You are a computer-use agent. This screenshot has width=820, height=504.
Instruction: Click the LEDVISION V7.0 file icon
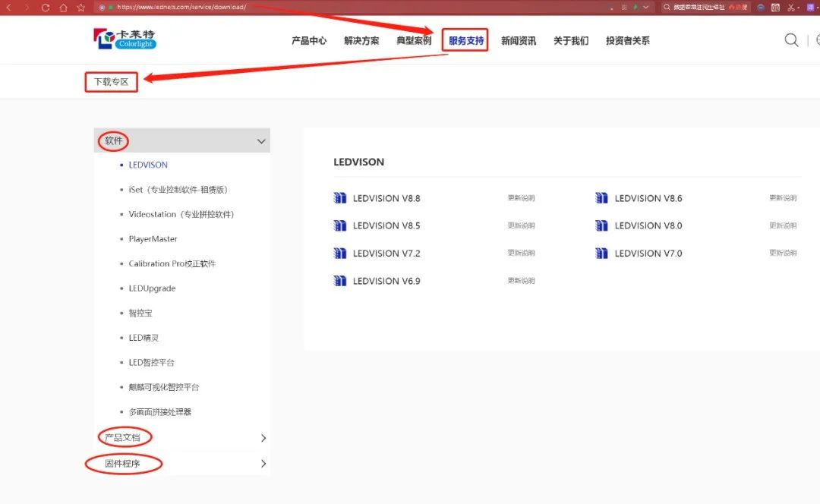coord(601,254)
